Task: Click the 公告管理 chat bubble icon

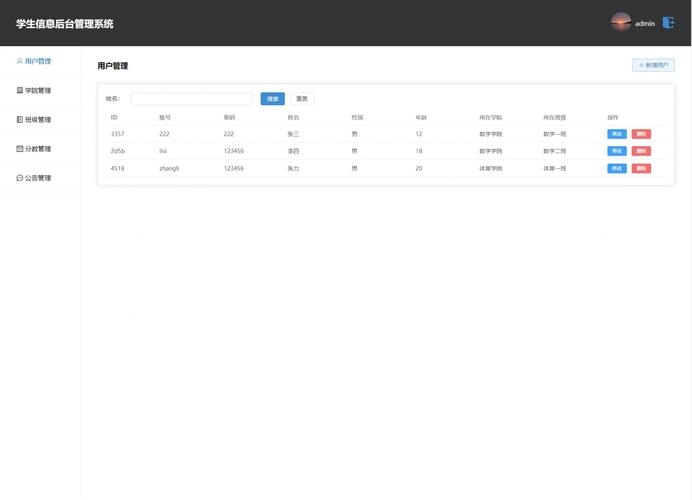Action: [x=19, y=178]
